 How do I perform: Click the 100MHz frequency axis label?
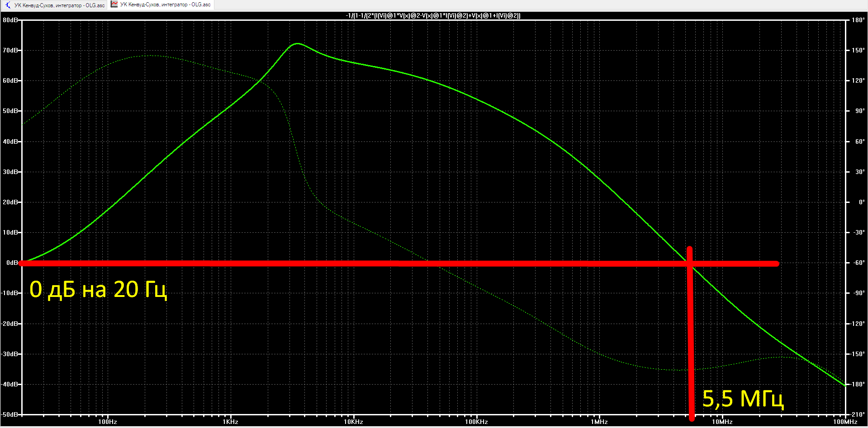click(x=845, y=422)
